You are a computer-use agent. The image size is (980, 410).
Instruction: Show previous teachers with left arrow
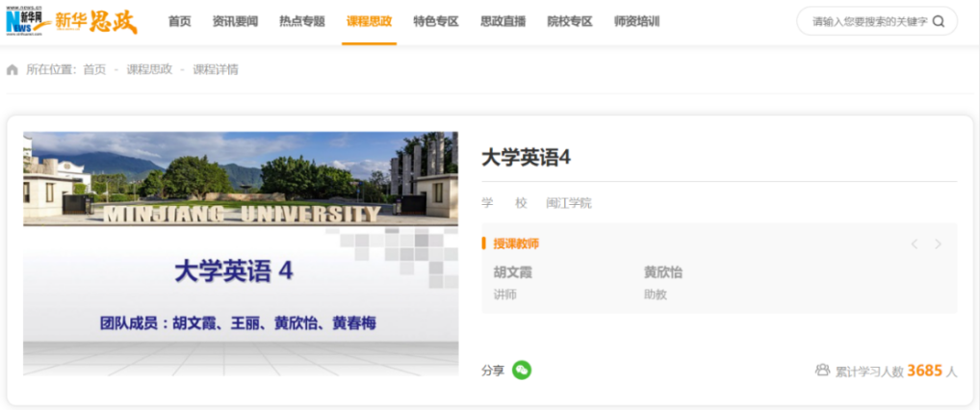click(915, 243)
